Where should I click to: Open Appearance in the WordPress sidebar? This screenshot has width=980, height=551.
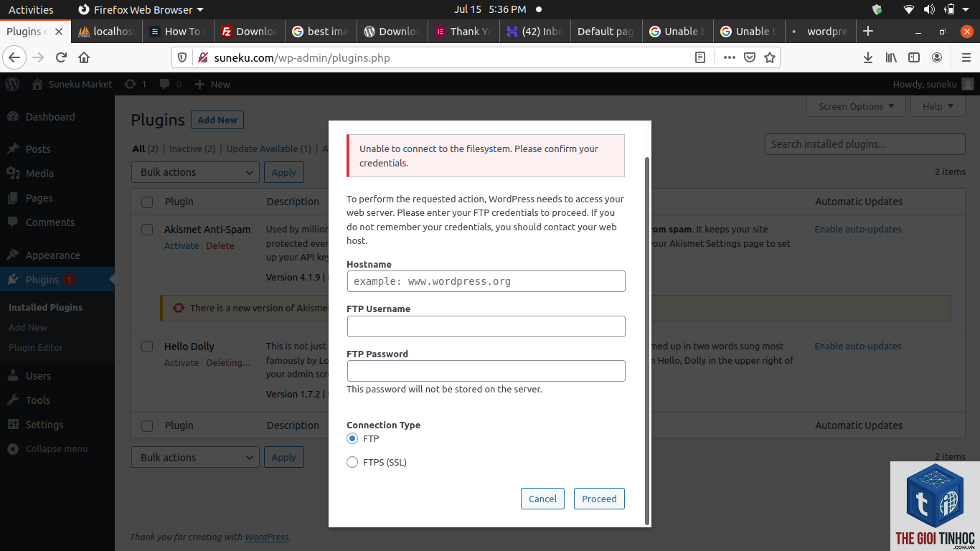[52, 255]
